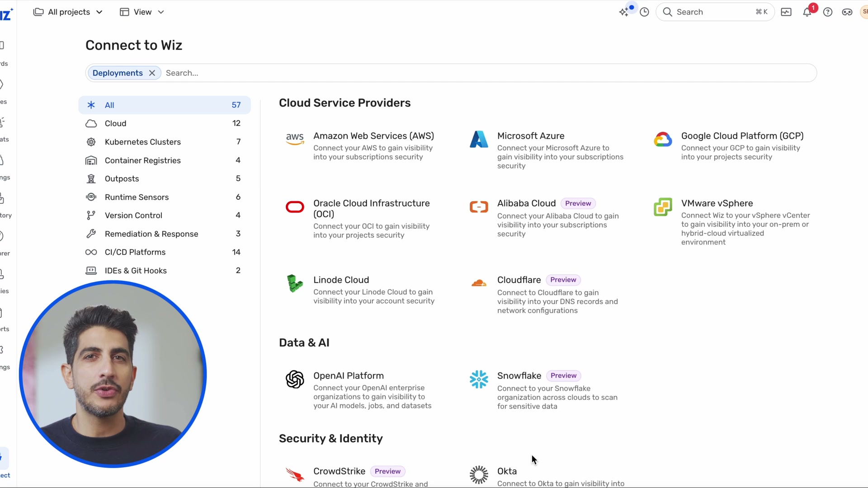
Task: Click the Oracle Cloud Infrastructure logo
Action: coord(295,207)
